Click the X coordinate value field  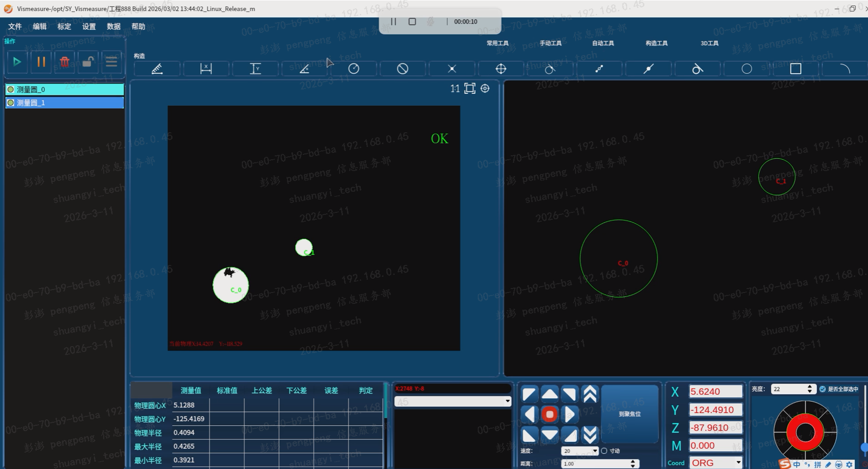coord(715,391)
